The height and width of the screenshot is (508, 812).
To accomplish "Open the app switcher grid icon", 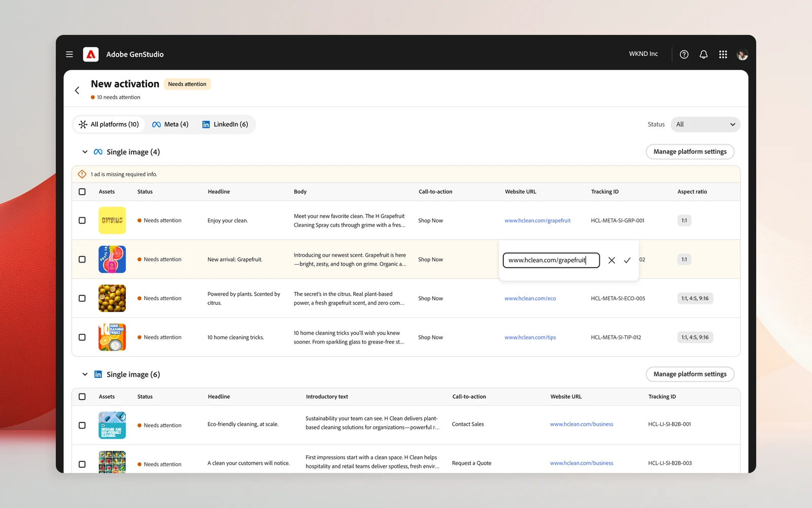I will point(723,54).
